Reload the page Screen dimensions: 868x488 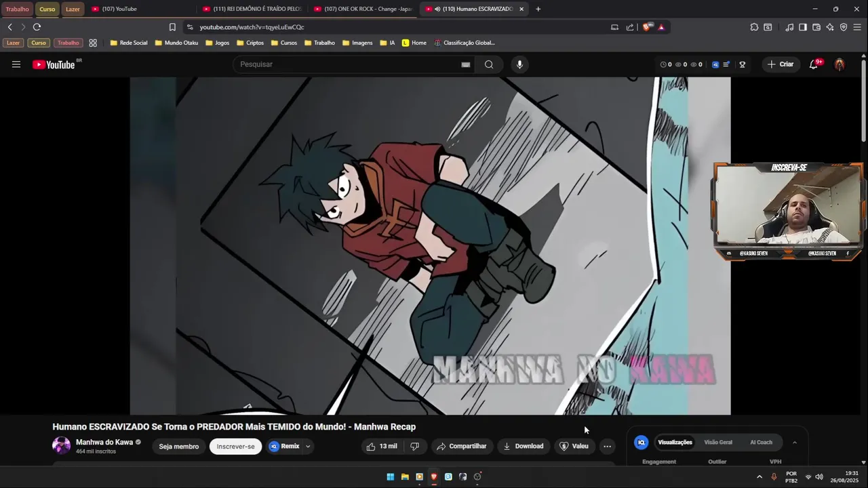tap(37, 27)
